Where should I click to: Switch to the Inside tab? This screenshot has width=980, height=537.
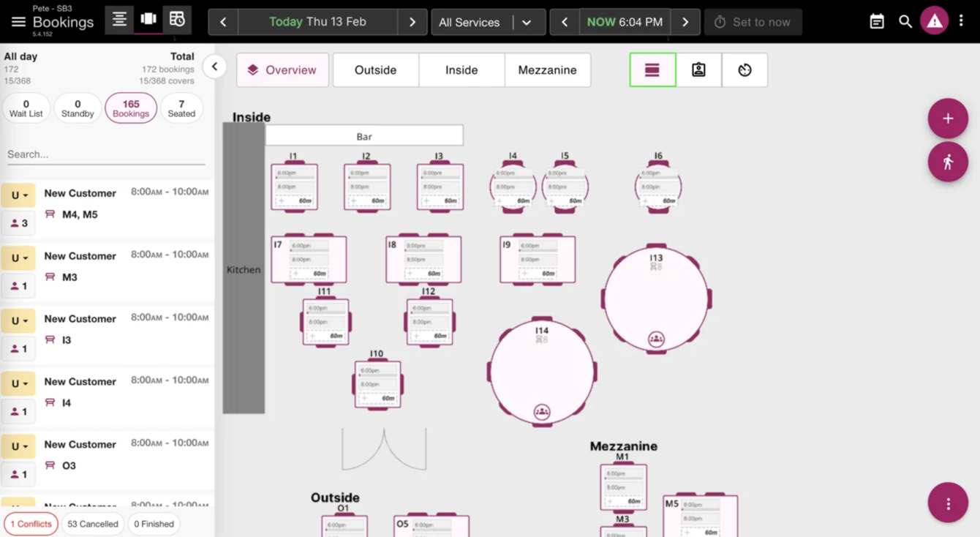tap(461, 70)
